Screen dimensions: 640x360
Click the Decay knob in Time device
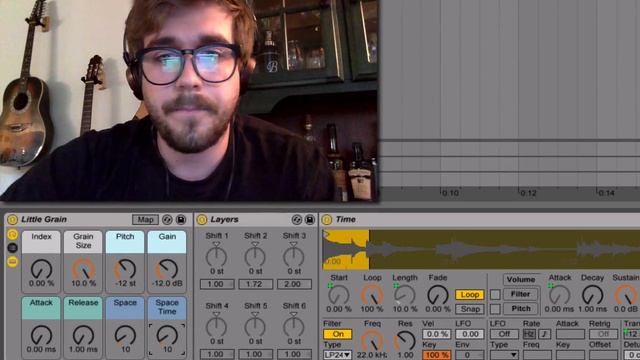click(x=592, y=295)
